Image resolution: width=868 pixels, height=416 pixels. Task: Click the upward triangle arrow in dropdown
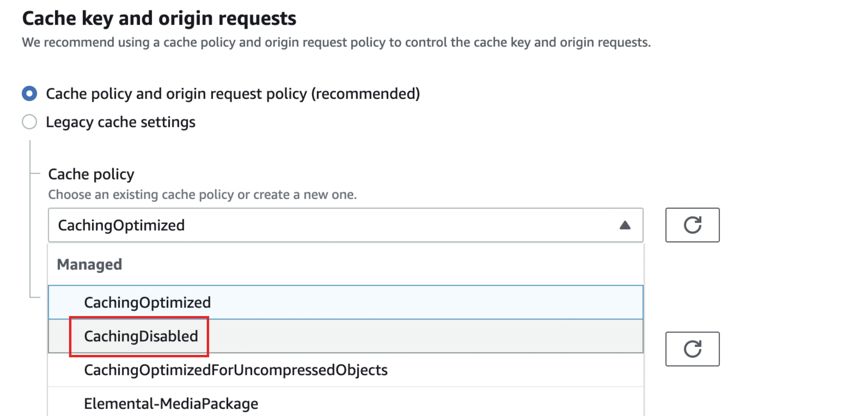625,225
